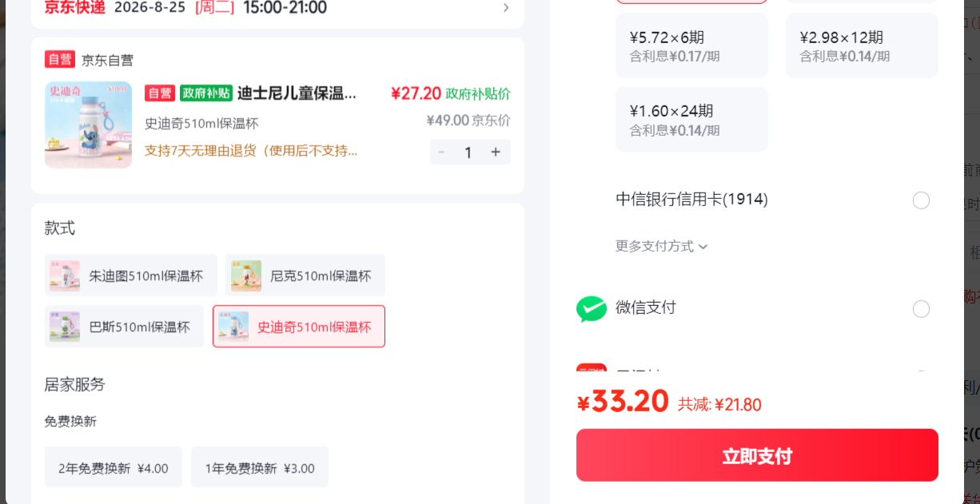Screen dimensions: 980x504
Task: Select 中信银行信用卡(1914) radio button
Action: click(x=921, y=200)
